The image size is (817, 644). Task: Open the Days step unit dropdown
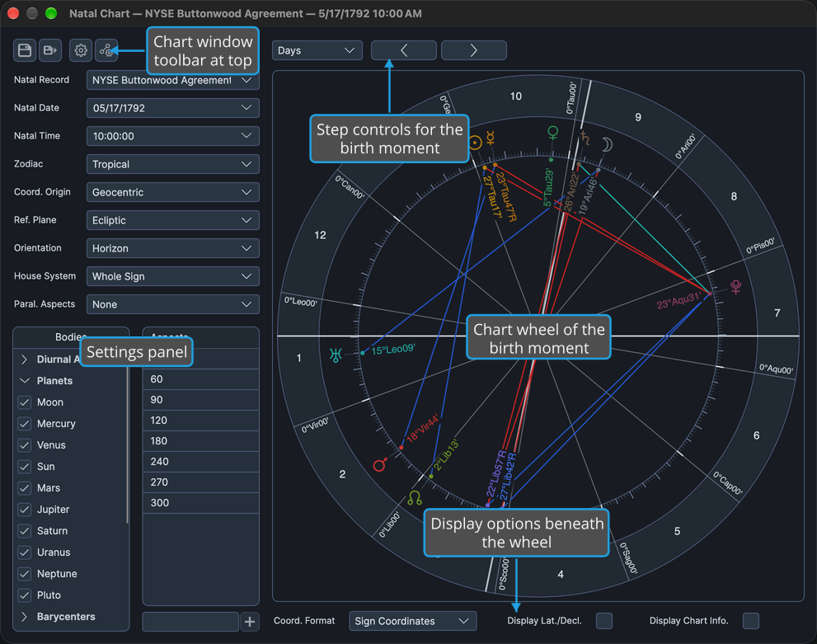317,50
